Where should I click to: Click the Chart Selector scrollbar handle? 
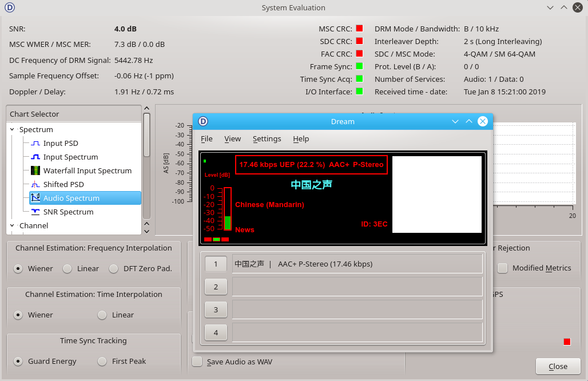(146, 135)
